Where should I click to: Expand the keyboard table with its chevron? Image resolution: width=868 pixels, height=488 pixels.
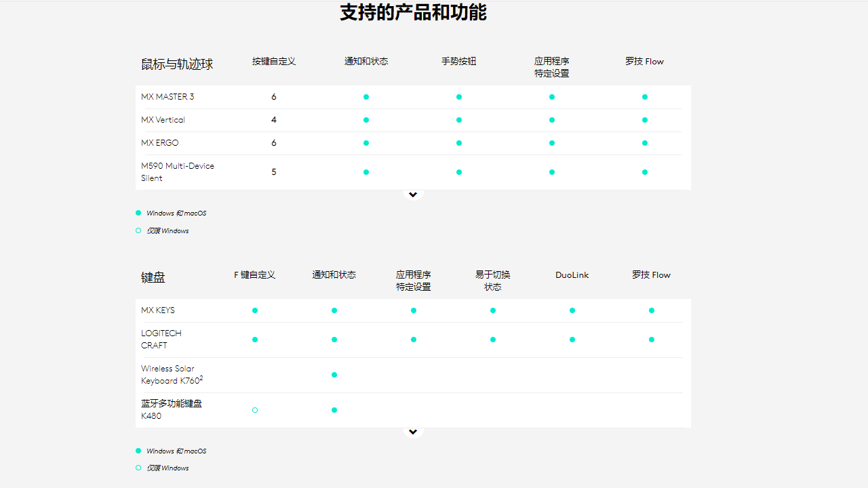tap(413, 431)
